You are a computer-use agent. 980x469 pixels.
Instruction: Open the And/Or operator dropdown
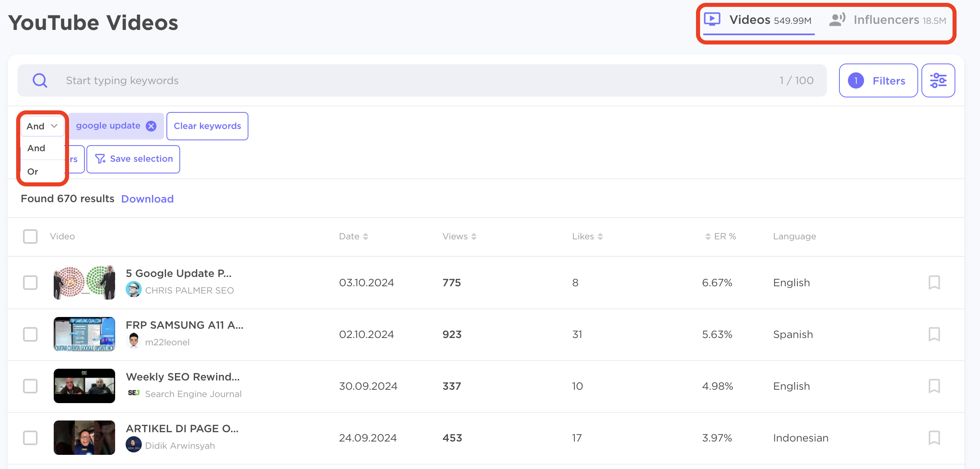(x=42, y=126)
